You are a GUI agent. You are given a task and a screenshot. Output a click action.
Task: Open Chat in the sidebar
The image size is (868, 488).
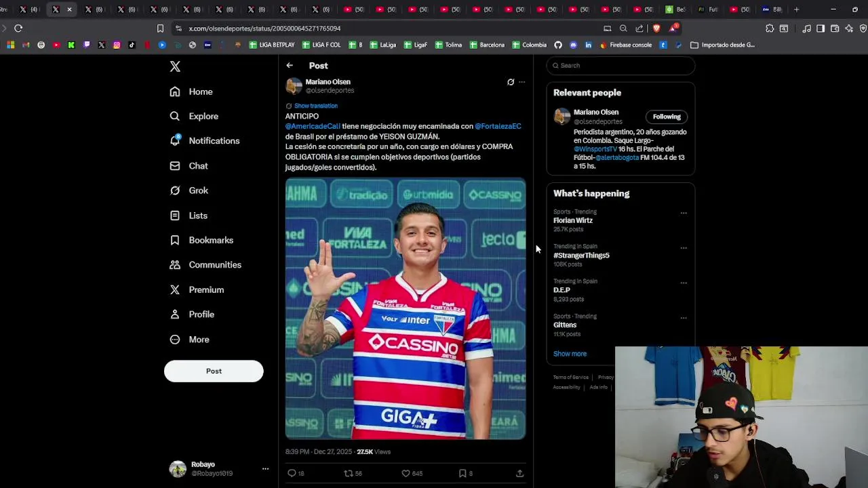coord(189,166)
